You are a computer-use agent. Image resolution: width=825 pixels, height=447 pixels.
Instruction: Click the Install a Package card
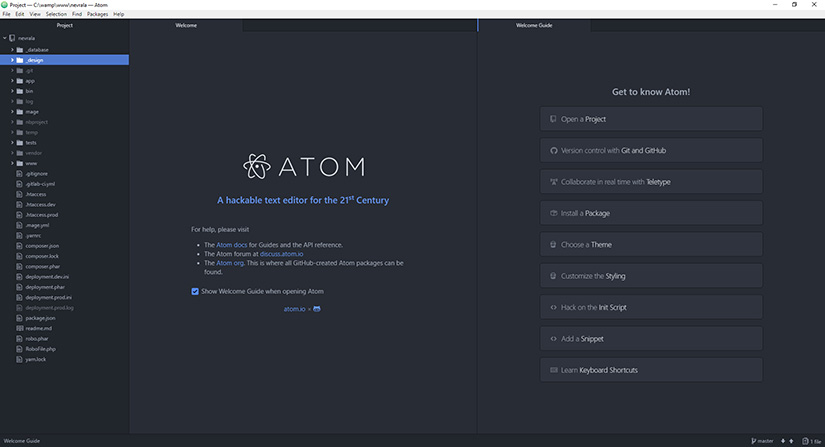[651, 213]
